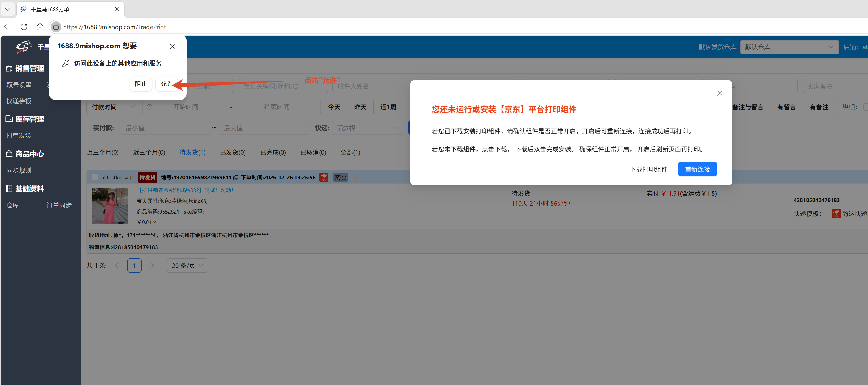This screenshot has height=385, width=868.
Task: Click the gray flag icon beside 密文
Action: [357, 178]
